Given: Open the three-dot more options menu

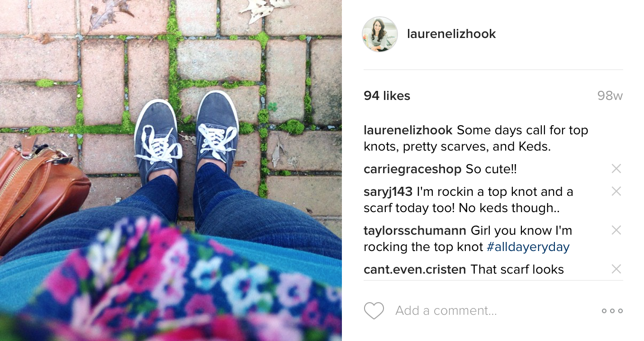Looking at the screenshot, I should pos(612,311).
